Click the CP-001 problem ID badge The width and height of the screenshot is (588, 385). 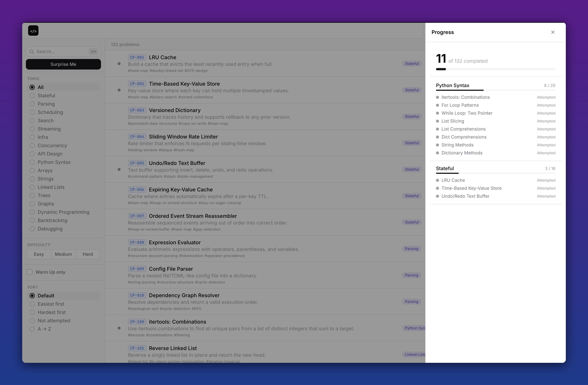[x=137, y=57]
